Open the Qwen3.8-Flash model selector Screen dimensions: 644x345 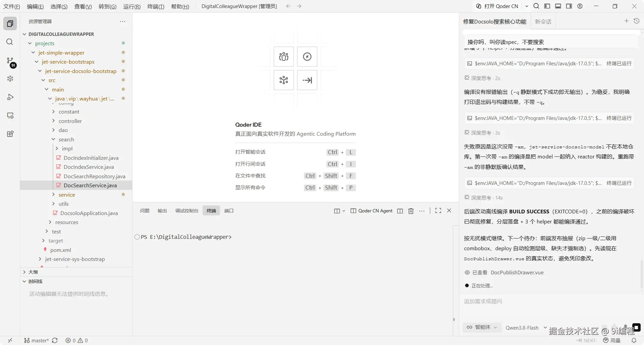click(x=526, y=328)
